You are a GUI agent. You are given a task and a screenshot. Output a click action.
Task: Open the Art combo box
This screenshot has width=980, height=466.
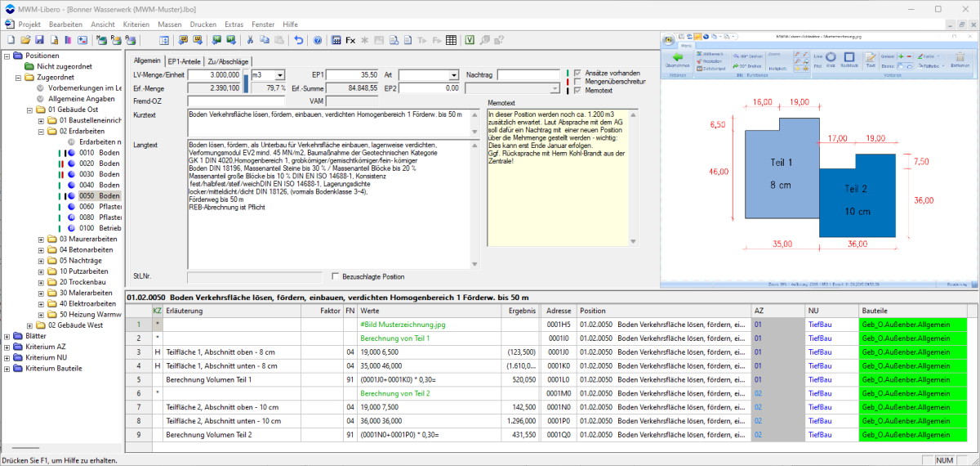(x=453, y=75)
